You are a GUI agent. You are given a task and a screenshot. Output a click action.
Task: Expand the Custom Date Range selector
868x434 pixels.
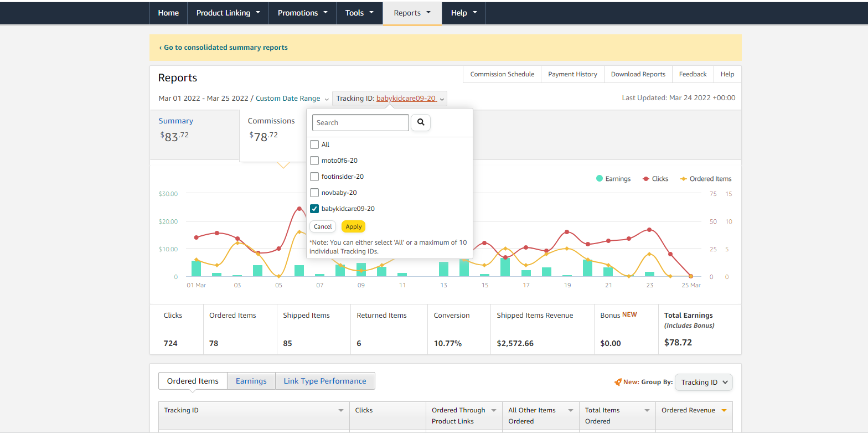coord(293,99)
